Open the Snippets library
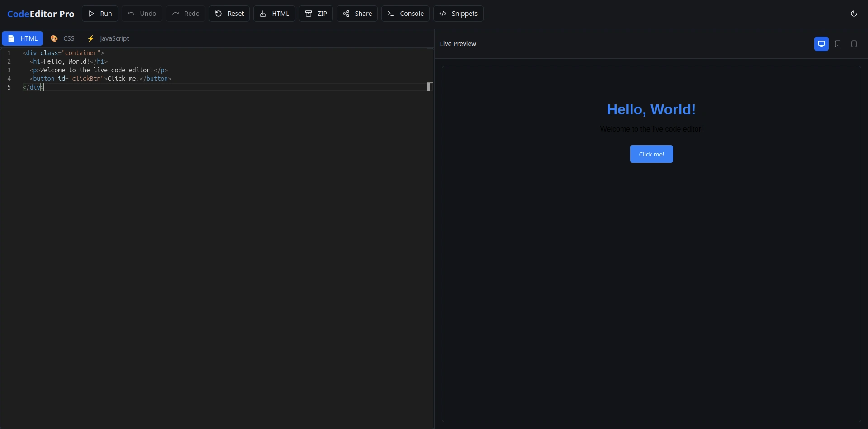Screen dimensions: 868x429 click(458, 14)
